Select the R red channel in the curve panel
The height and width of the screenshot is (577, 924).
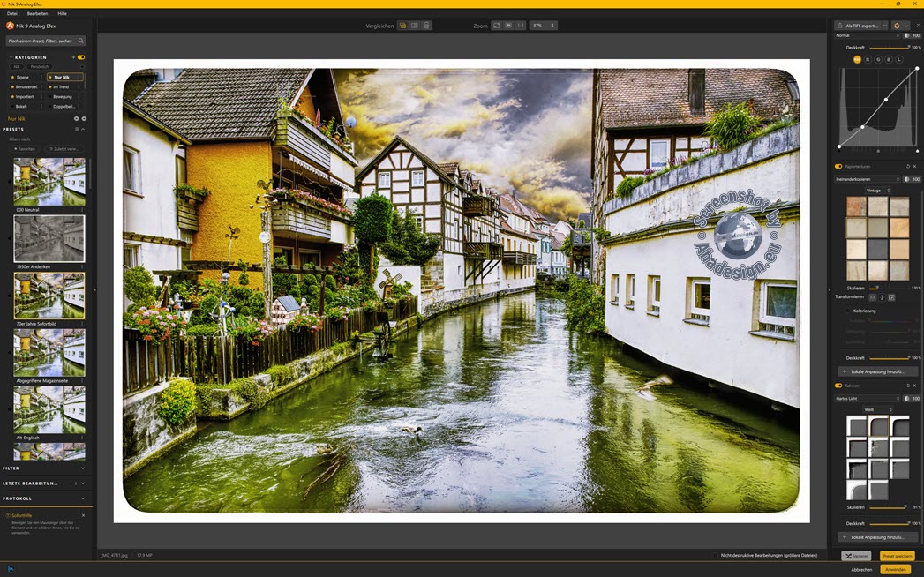coord(868,59)
